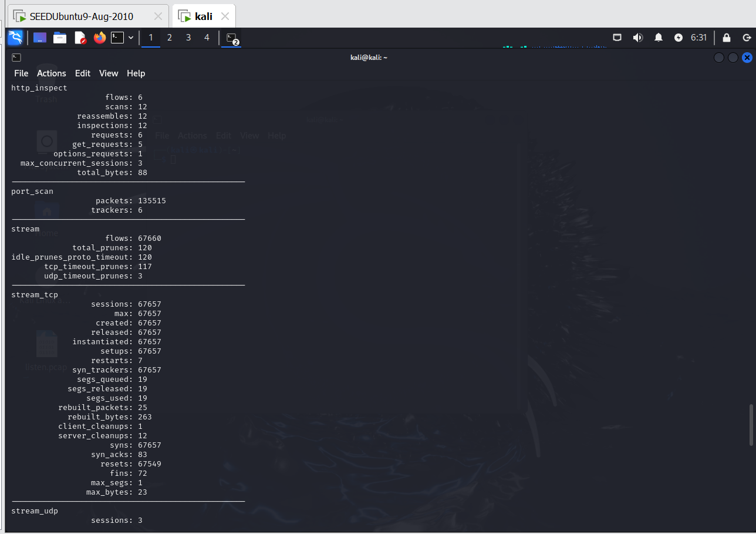The image size is (756, 534).
Task: Open the Kali applications menu dragon icon
Action: pos(15,38)
